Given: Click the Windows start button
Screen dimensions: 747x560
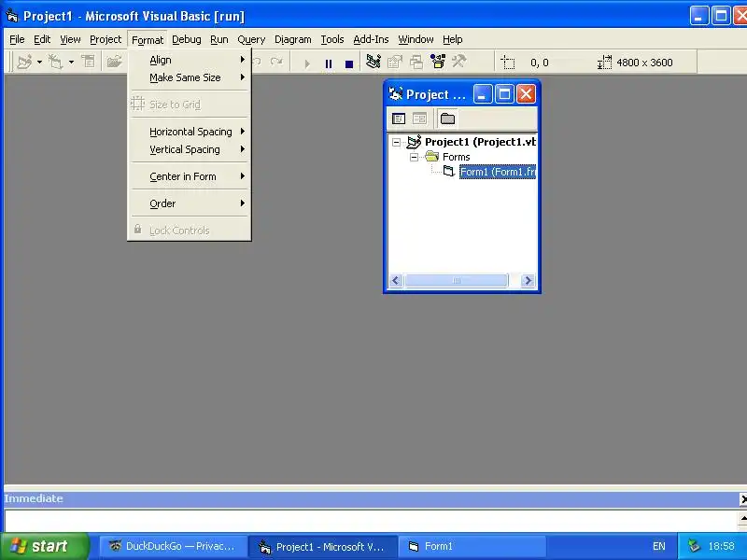Looking at the screenshot, I should click(x=44, y=546).
